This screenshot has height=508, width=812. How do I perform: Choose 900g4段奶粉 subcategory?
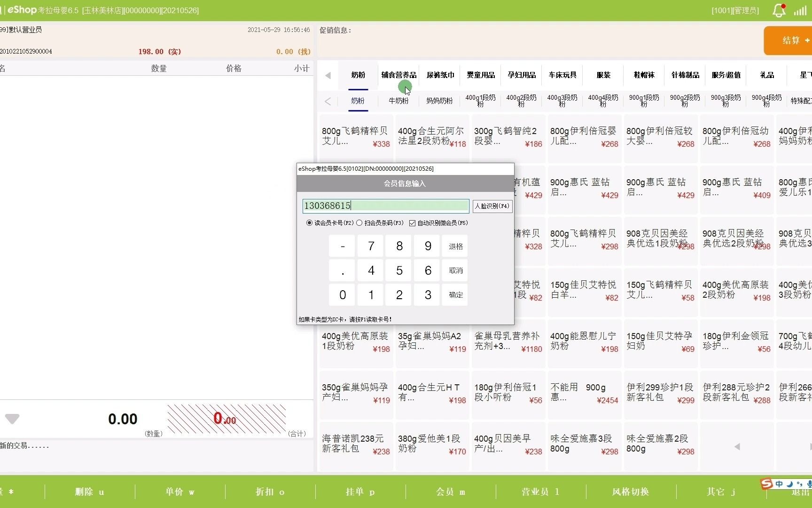pyautogui.click(x=766, y=101)
